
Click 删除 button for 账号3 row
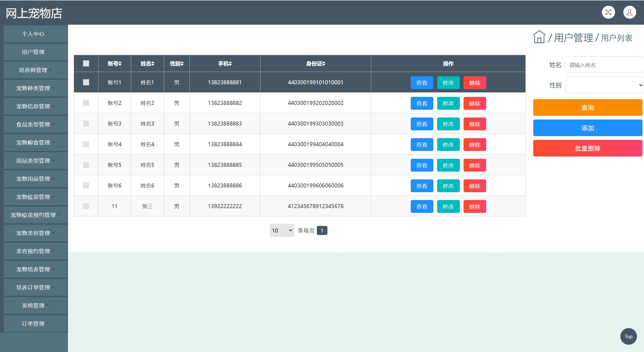coord(475,124)
